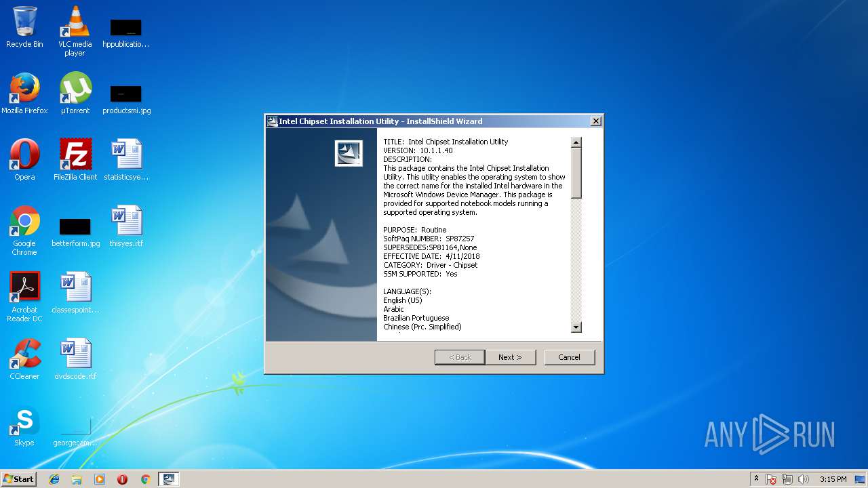Click text 'SSM SUPPORTED: Yes'
868x488 pixels.
(x=420, y=274)
